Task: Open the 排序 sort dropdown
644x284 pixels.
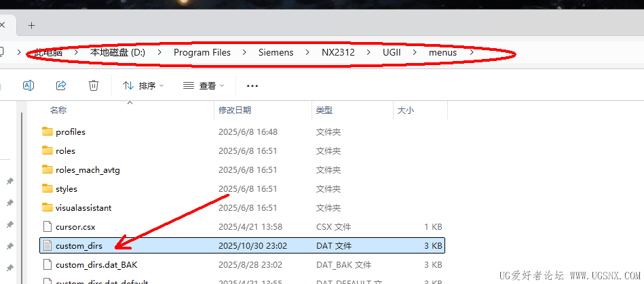Action: point(143,86)
